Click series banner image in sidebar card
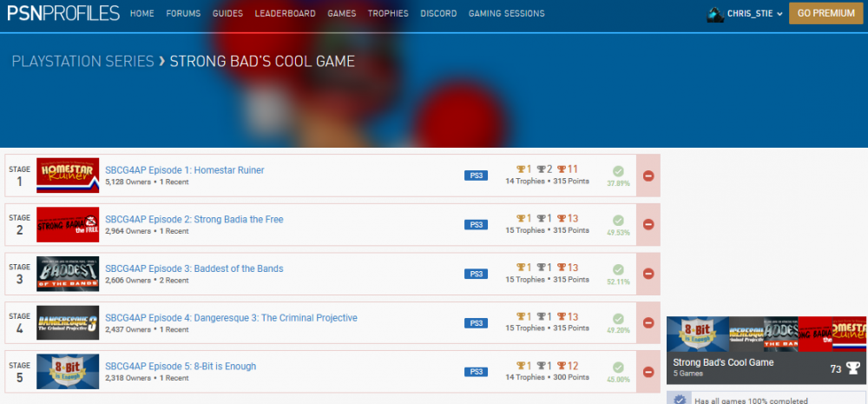 tap(766, 334)
